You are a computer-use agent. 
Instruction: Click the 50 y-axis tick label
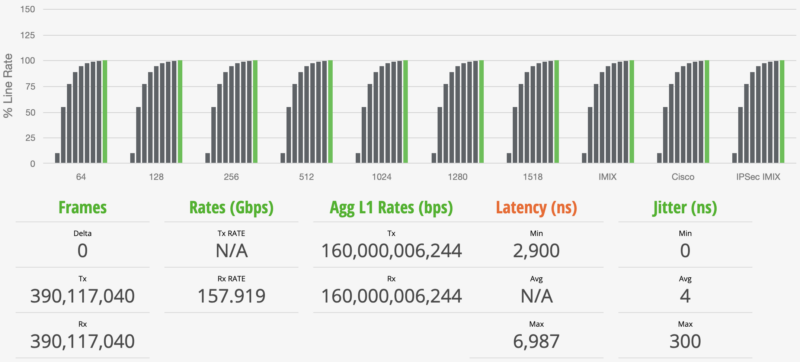click(30, 112)
